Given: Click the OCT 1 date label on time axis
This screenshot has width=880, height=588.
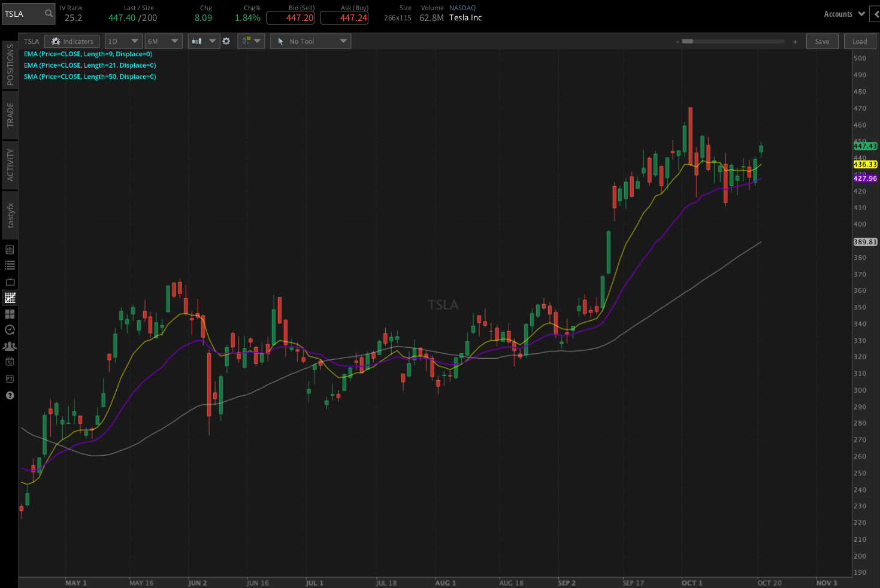Looking at the screenshot, I should click(692, 583).
